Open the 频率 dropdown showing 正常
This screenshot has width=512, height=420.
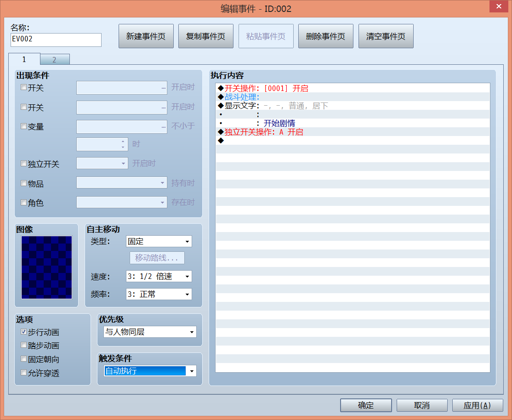click(x=159, y=294)
